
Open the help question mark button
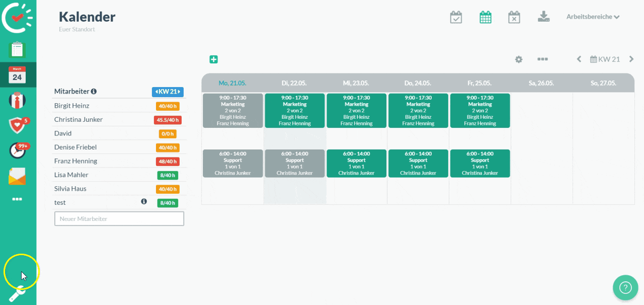(x=625, y=287)
